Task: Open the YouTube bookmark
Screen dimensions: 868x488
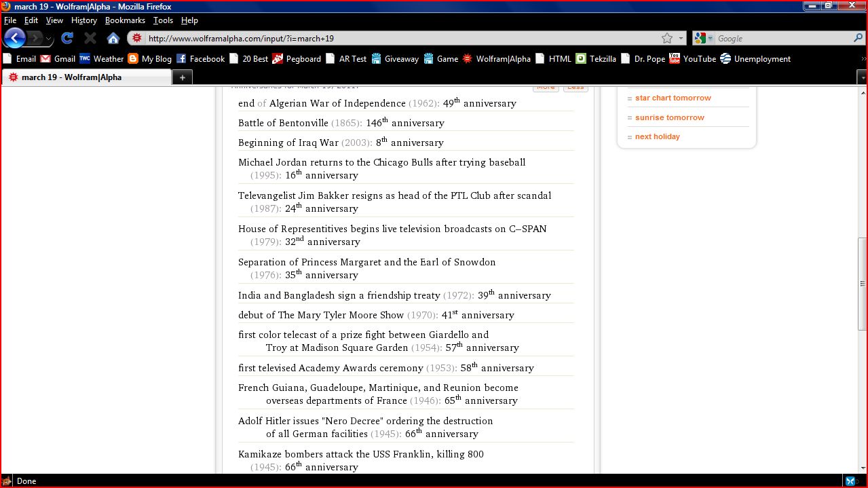Action: click(x=692, y=59)
